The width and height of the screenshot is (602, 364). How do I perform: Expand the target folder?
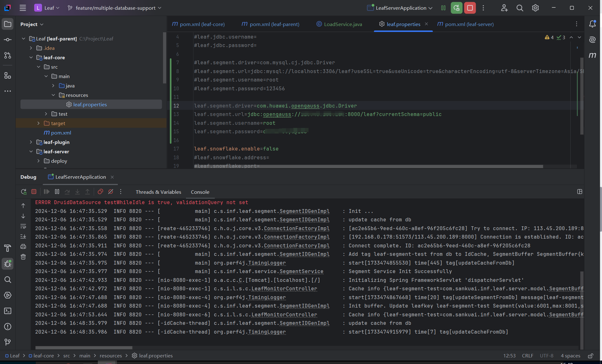pyautogui.click(x=39, y=123)
